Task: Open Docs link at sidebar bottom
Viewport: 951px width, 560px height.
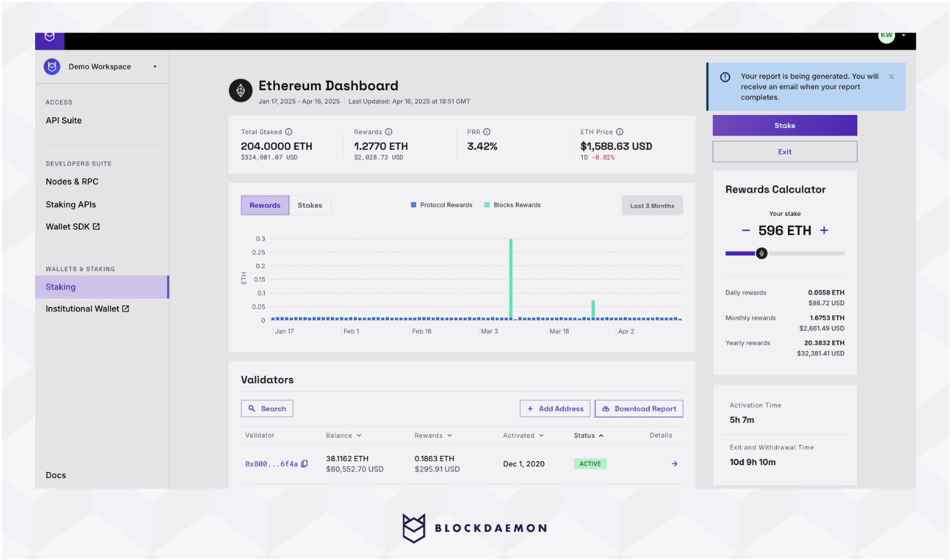Action: [x=56, y=475]
